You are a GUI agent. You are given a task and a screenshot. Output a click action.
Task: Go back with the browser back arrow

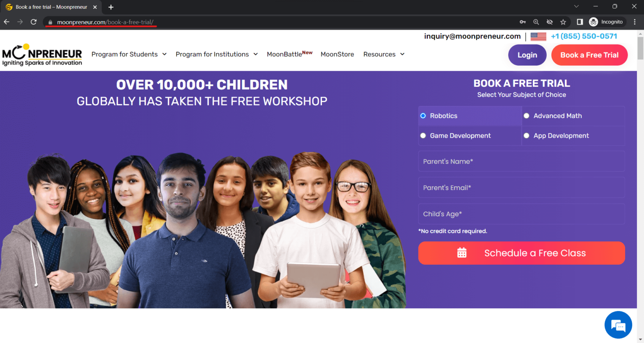click(x=7, y=22)
